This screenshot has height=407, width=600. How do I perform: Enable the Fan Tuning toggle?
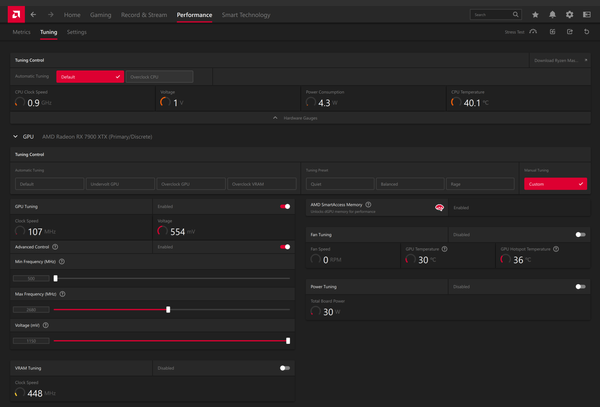580,235
